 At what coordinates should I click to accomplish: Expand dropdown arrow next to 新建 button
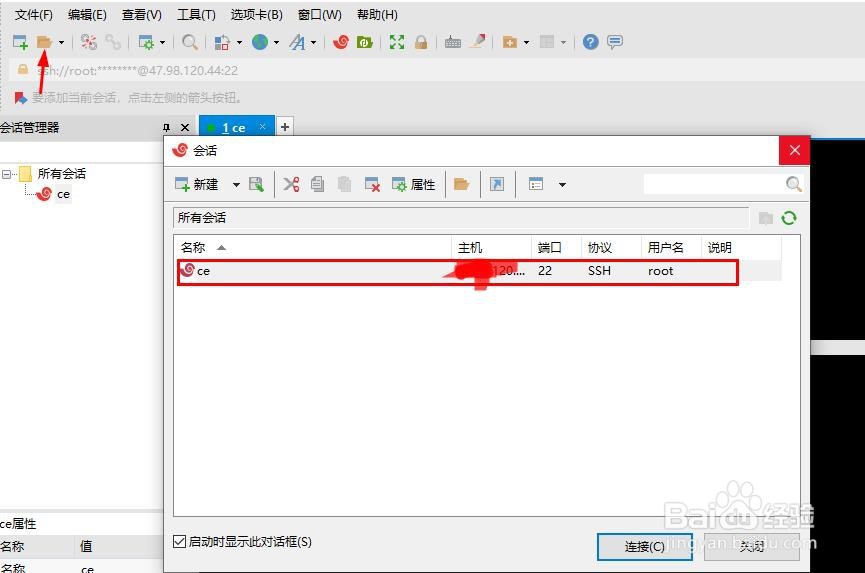coord(236,185)
